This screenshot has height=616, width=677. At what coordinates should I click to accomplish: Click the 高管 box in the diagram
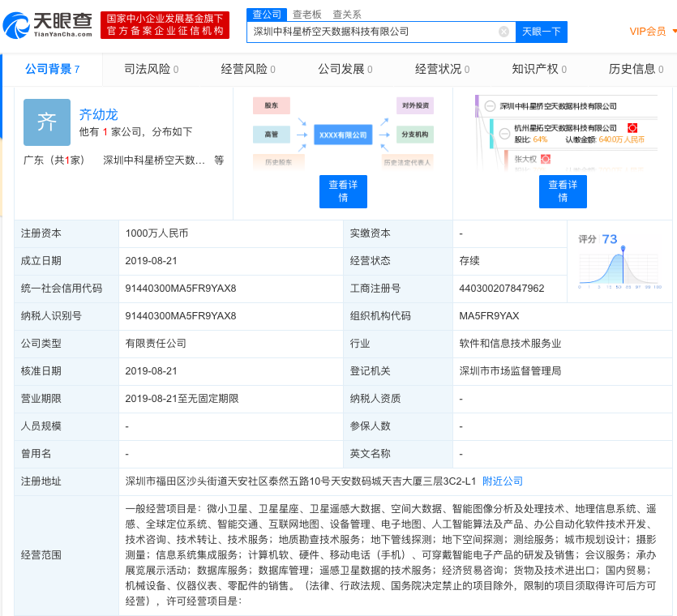click(272, 135)
